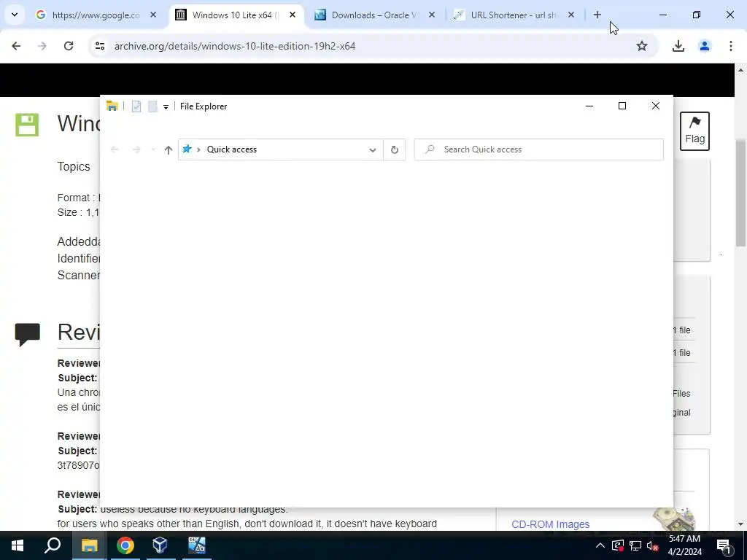Click the Quick access star icon in address bar

(x=187, y=149)
